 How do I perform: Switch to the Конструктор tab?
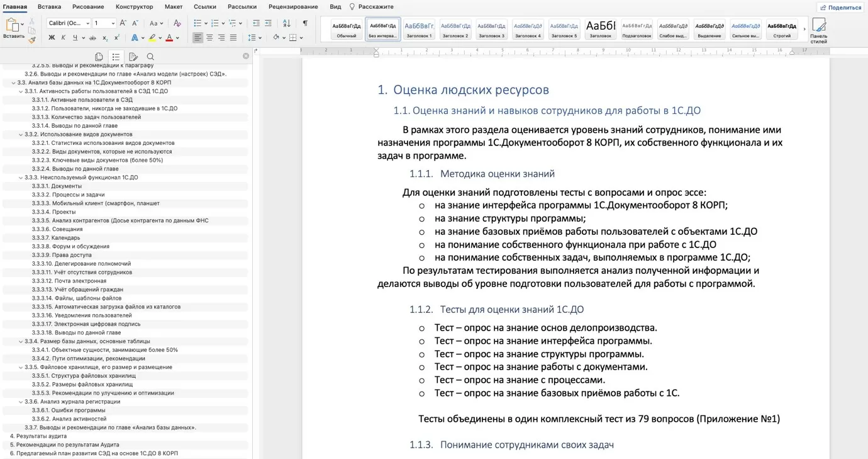pos(135,7)
